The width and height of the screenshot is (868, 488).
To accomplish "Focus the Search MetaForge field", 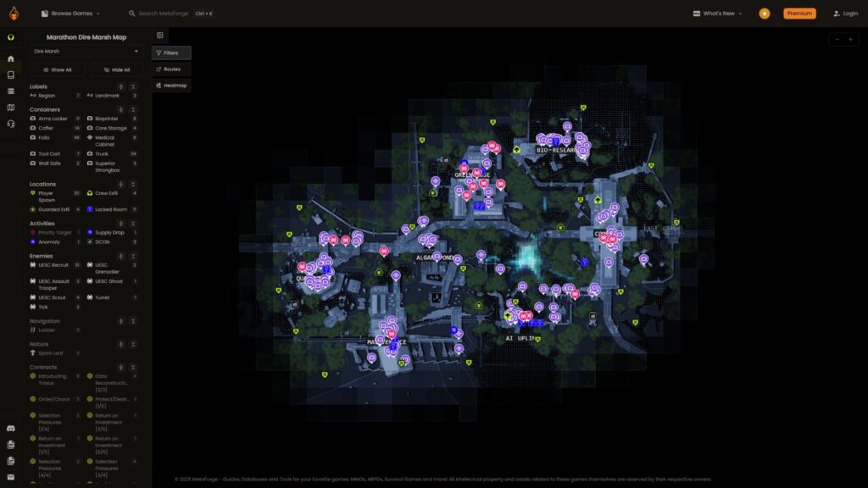I will click(x=171, y=14).
